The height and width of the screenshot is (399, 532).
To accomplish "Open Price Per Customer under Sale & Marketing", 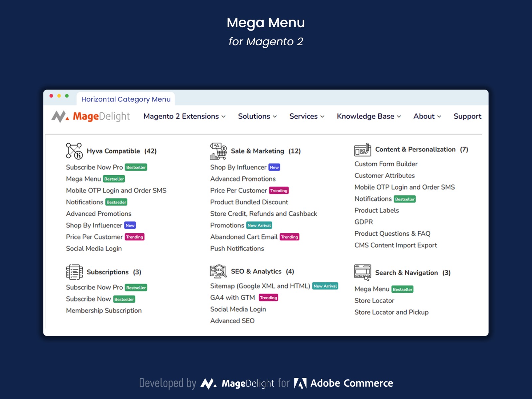I will click(x=239, y=191).
